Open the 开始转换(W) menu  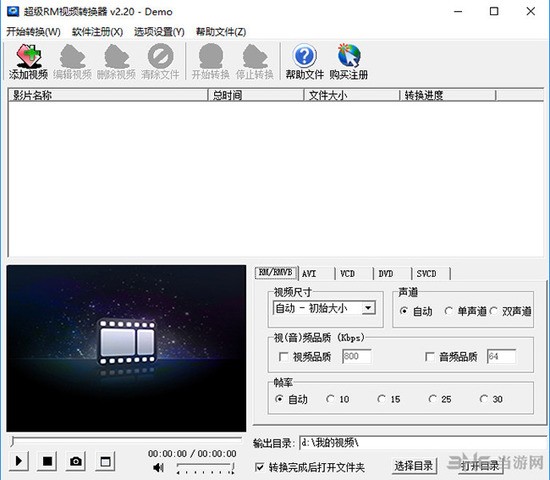pyautogui.click(x=33, y=32)
